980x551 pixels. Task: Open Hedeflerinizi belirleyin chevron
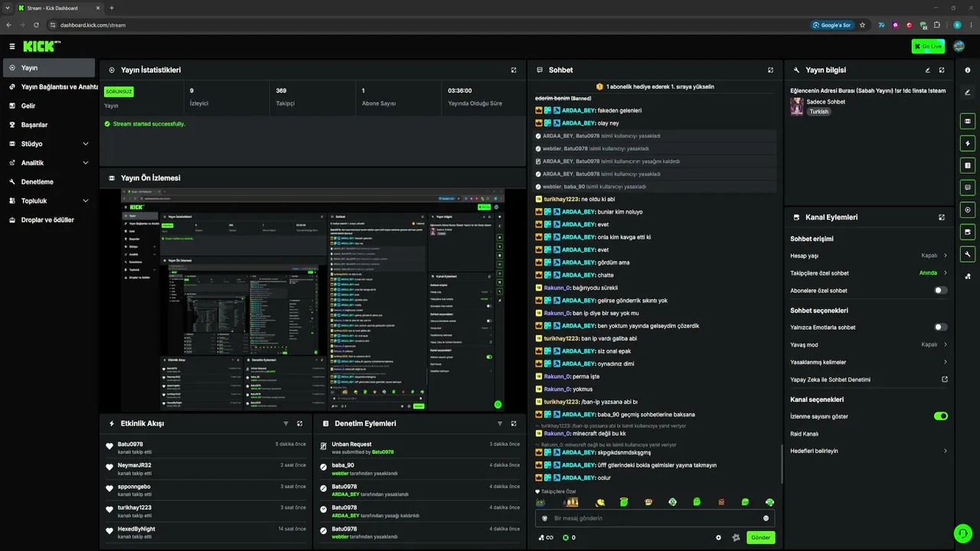[x=945, y=451]
